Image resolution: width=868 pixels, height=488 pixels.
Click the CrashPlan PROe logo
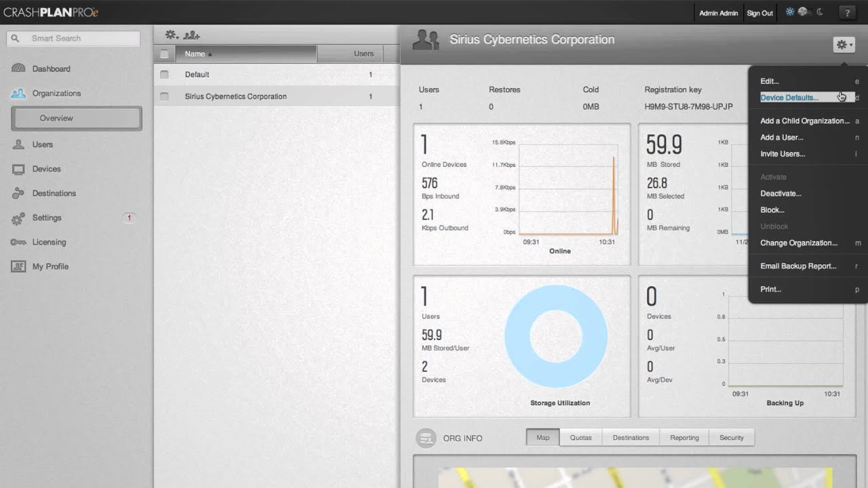(51, 12)
